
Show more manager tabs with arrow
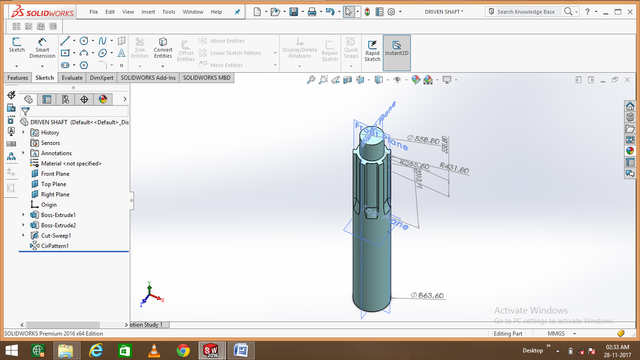coord(124,99)
